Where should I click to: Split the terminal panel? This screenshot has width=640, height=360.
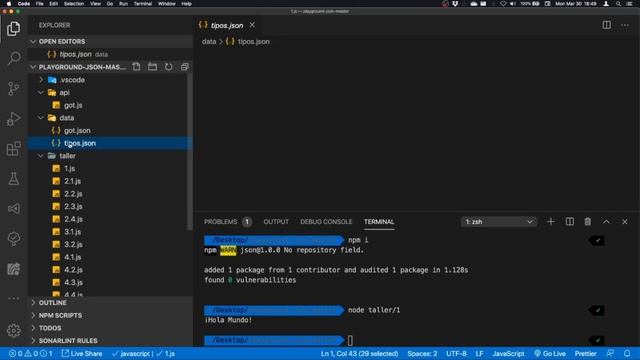point(569,222)
